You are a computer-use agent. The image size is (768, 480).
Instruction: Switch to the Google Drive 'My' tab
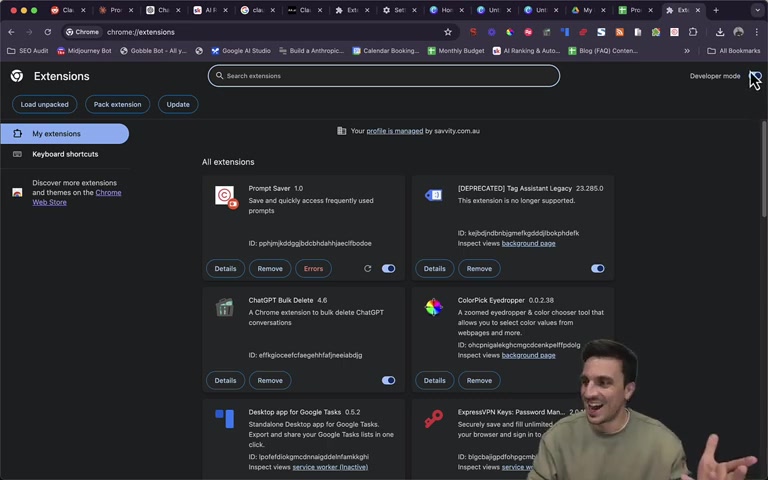click(589, 10)
